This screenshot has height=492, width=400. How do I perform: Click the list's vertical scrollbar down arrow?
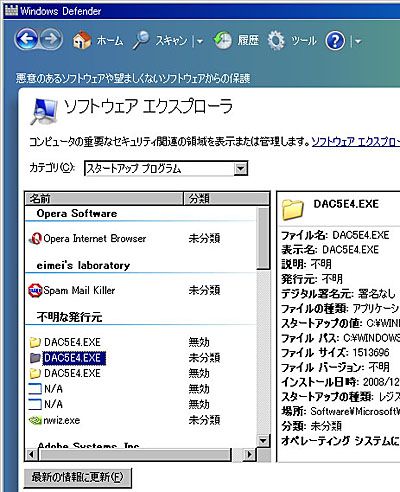[x=263, y=441]
